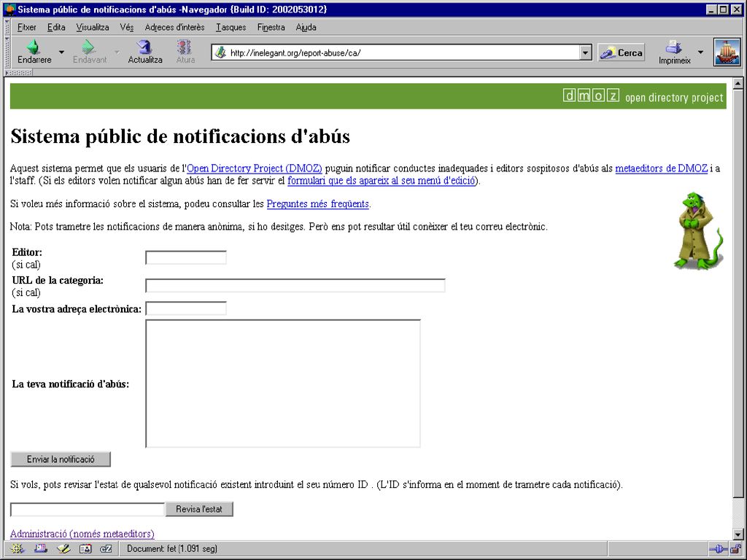The width and height of the screenshot is (747, 560).
Task: Click the security padlock icon
Action: pyautogui.click(x=735, y=549)
